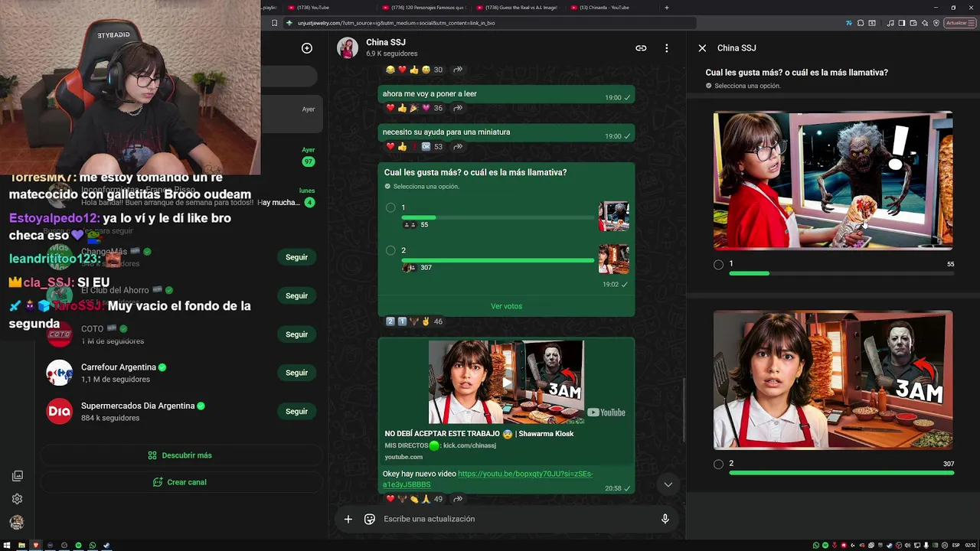Jump to latest messages down chevron
This screenshot has height=551, width=980.
668,484
